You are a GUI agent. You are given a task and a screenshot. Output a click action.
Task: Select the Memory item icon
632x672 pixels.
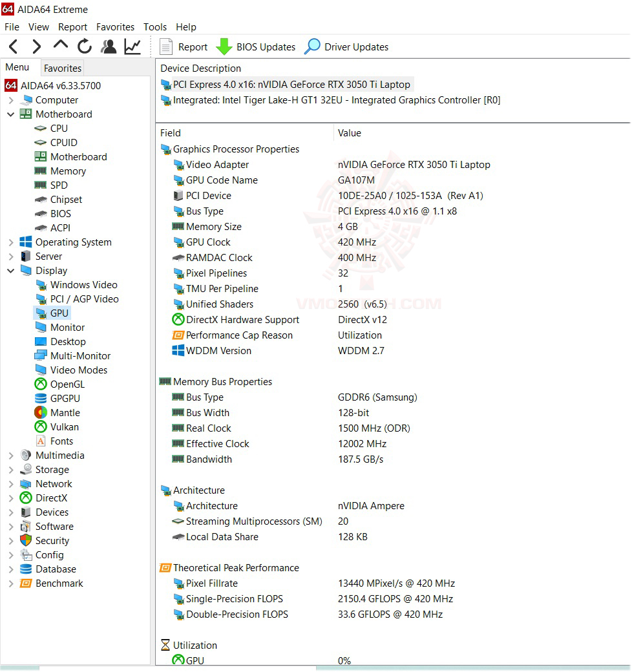point(41,171)
